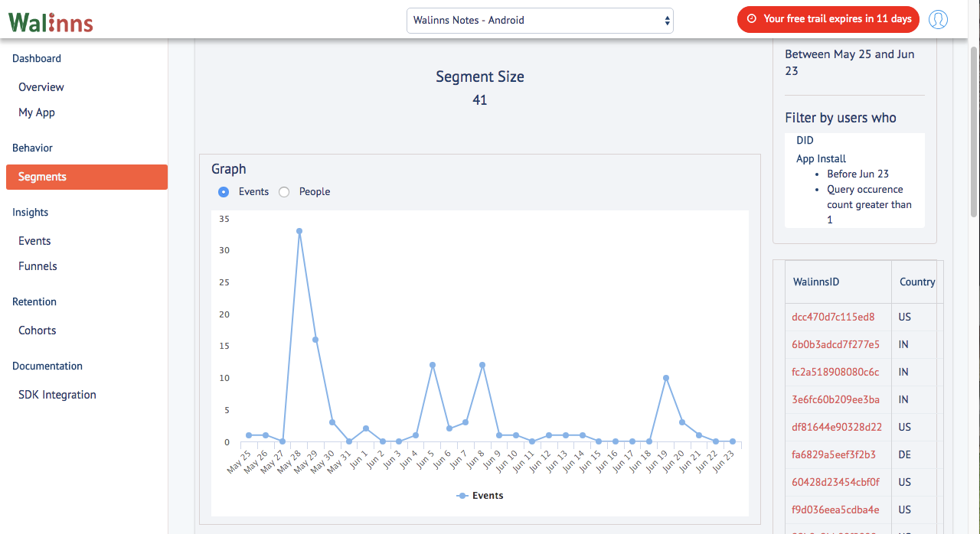The width and height of the screenshot is (980, 534).
Task: Click the May 28 peak data point
Action: pyautogui.click(x=299, y=231)
